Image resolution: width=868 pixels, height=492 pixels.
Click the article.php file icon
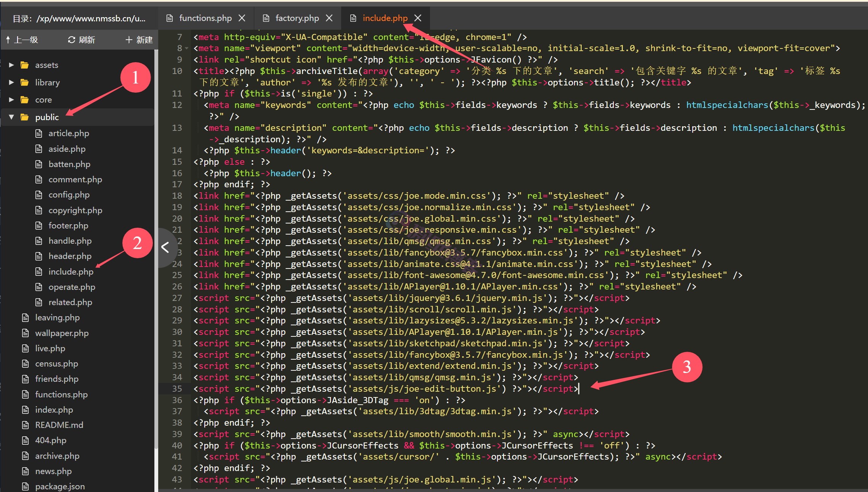39,133
